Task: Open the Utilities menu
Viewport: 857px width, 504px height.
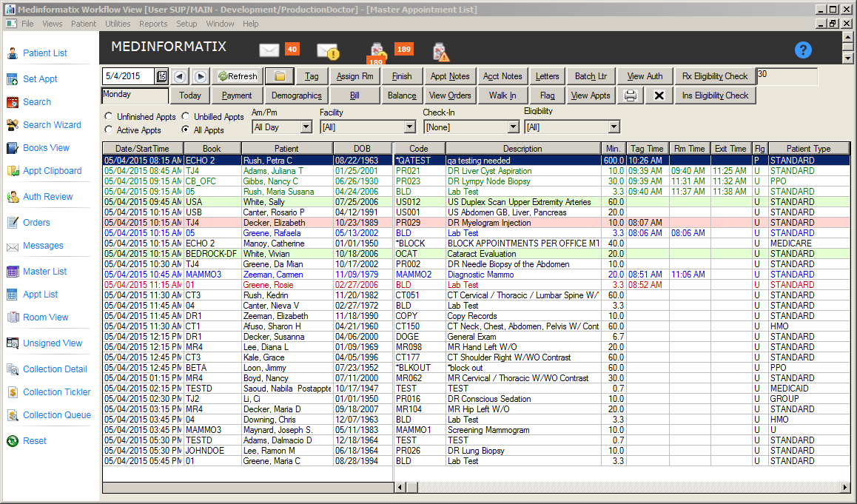Action: coord(118,24)
